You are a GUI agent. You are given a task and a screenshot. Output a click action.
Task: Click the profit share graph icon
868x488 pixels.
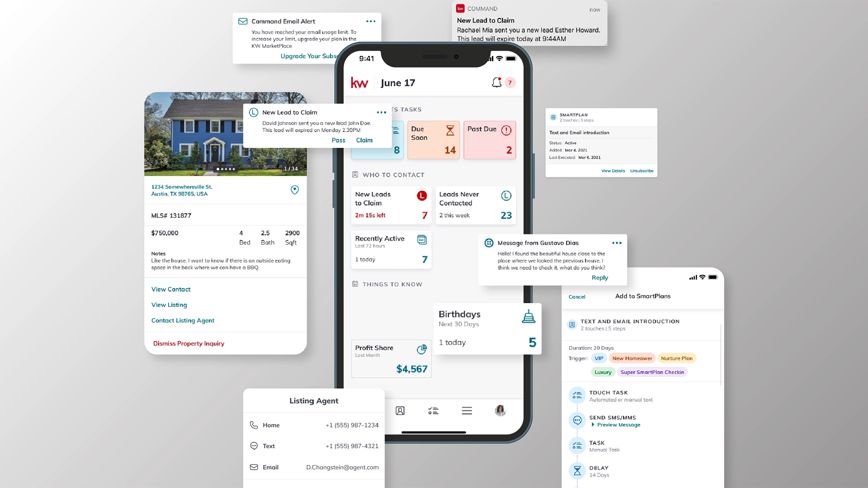(x=421, y=348)
